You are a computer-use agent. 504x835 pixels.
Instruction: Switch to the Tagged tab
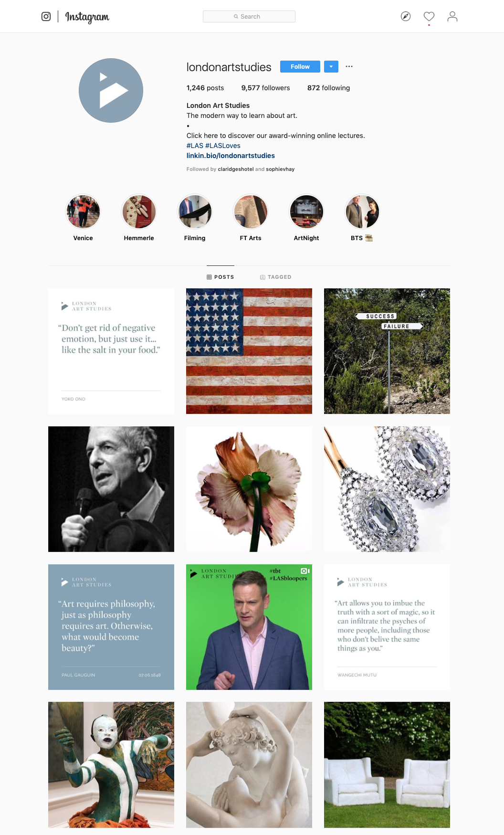275,277
